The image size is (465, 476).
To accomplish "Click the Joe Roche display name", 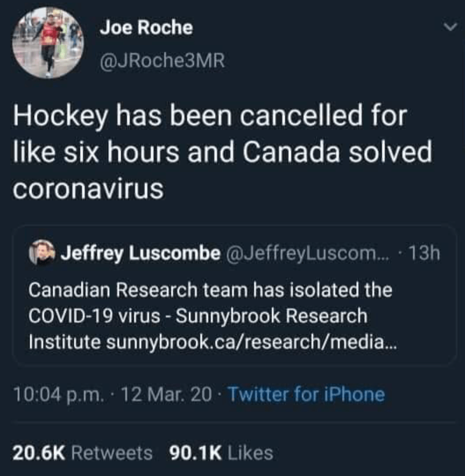I will 146,28.
